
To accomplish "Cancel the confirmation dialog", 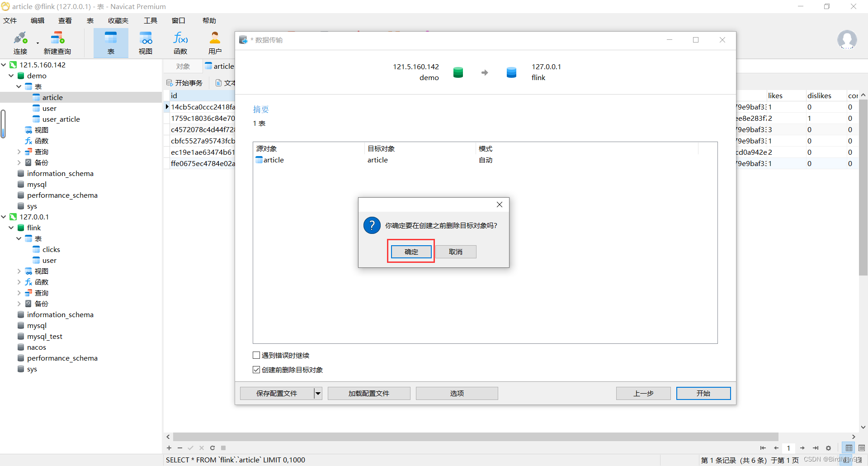I will 456,252.
